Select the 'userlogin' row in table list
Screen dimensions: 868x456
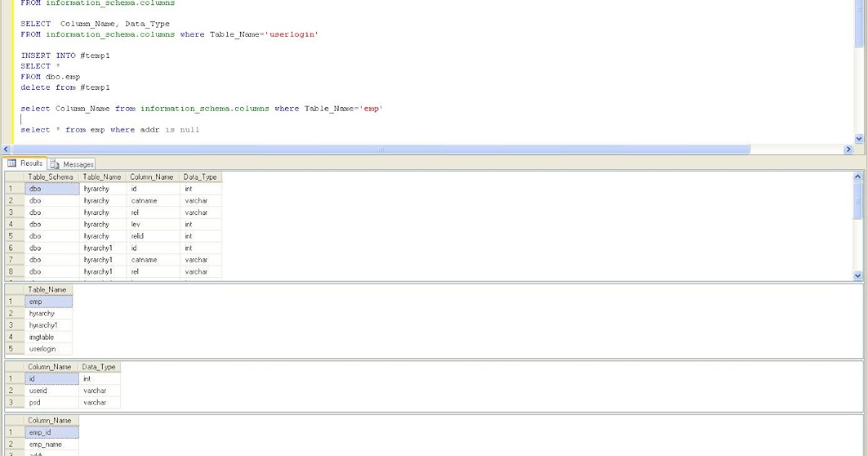click(x=47, y=348)
